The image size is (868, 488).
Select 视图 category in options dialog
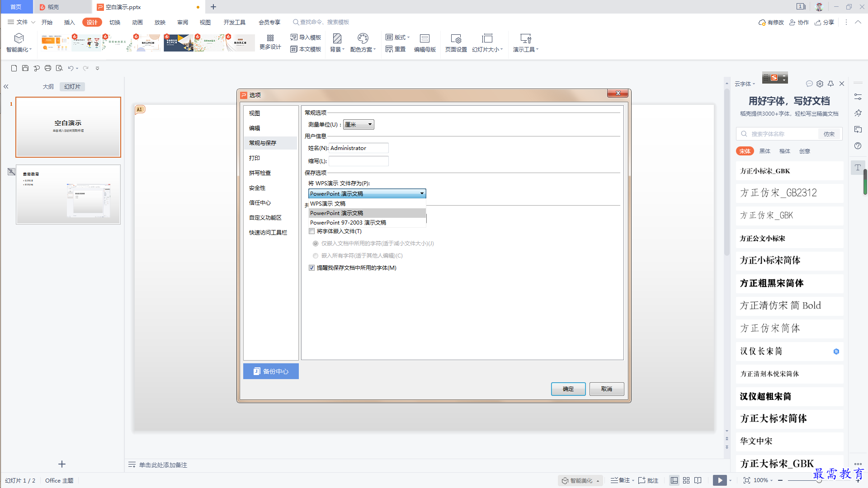[x=270, y=113]
